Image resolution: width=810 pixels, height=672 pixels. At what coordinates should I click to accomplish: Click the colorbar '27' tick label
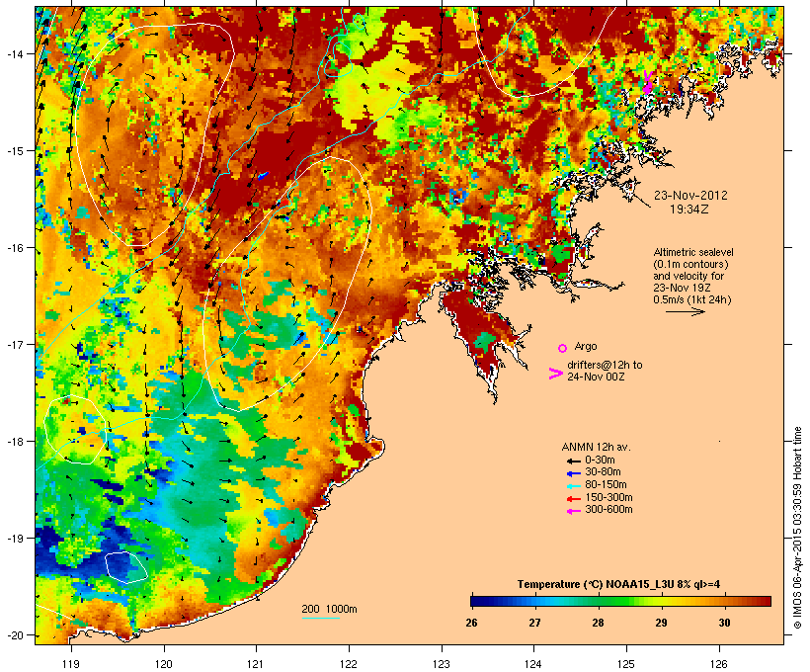(534, 623)
